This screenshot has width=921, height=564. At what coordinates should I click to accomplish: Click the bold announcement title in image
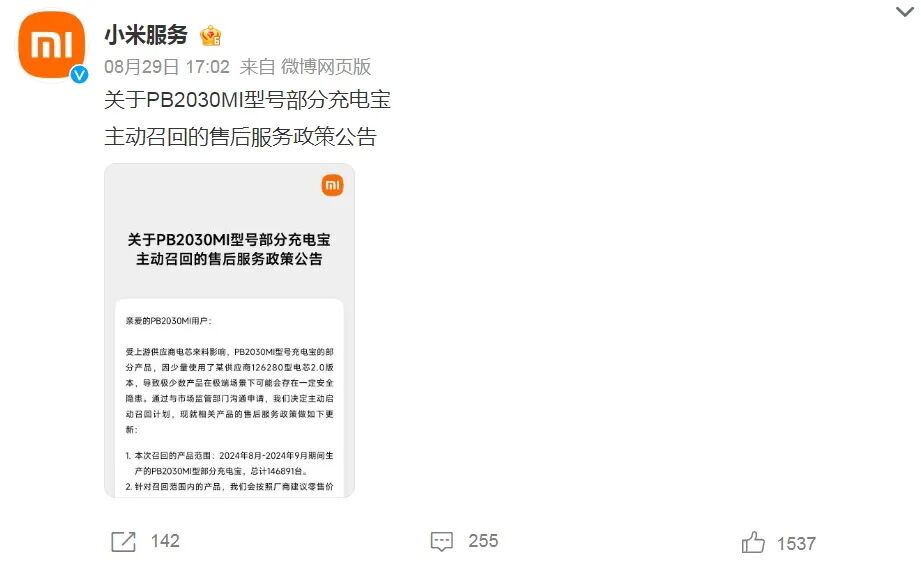pyautogui.click(x=229, y=249)
